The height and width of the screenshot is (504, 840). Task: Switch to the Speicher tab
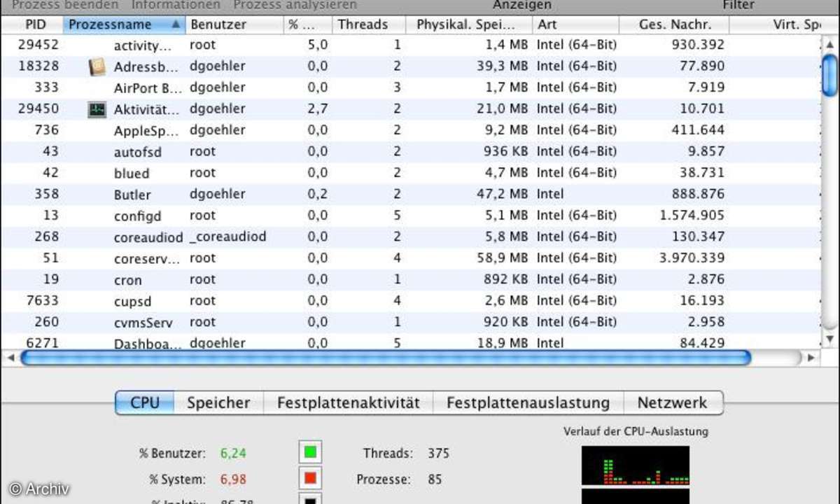[218, 402]
